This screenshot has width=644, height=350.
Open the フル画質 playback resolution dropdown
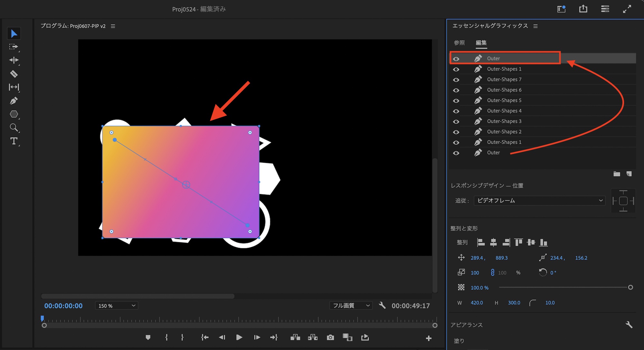point(351,306)
